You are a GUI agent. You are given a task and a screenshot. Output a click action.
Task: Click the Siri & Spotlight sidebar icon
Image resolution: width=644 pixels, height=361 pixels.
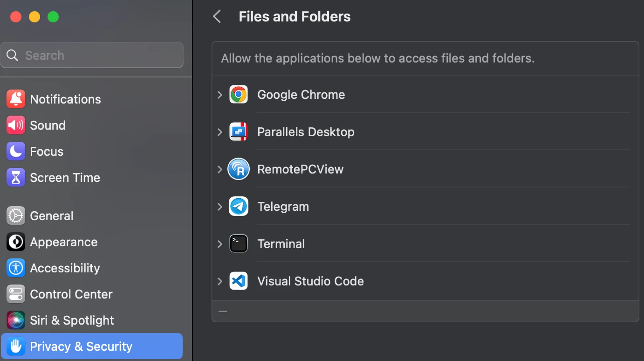(16, 320)
